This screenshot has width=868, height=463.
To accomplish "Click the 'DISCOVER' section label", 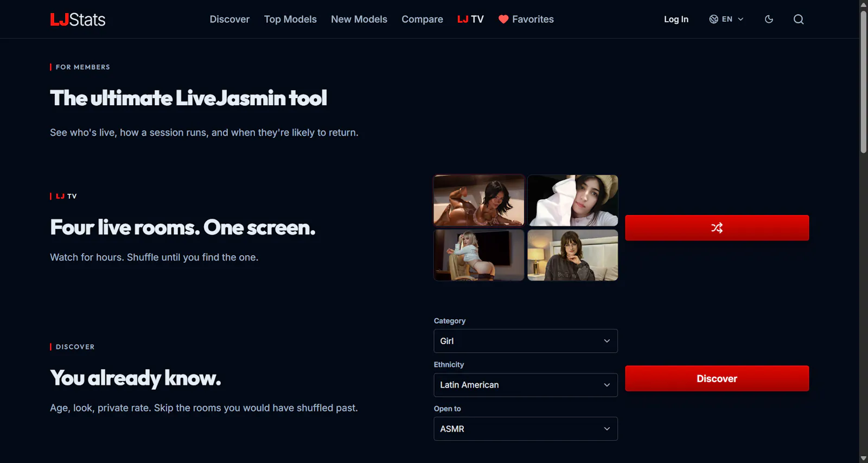I will tap(75, 347).
